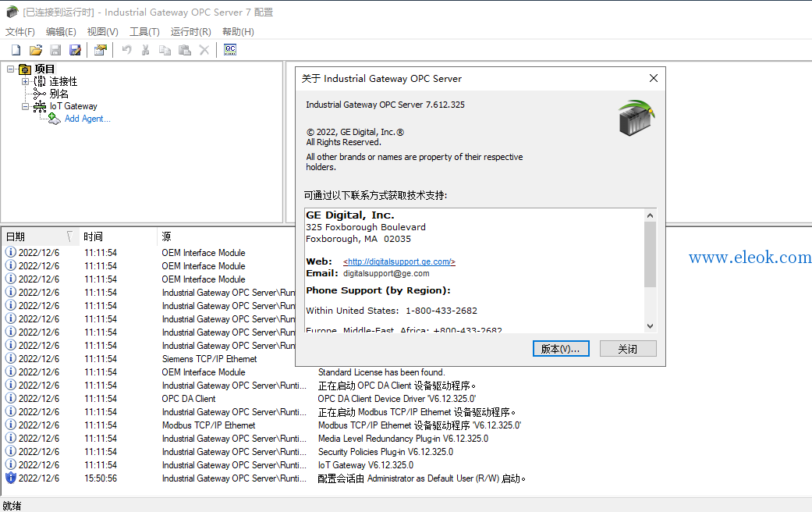Click the Delete X toolbar icon

tap(204, 50)
